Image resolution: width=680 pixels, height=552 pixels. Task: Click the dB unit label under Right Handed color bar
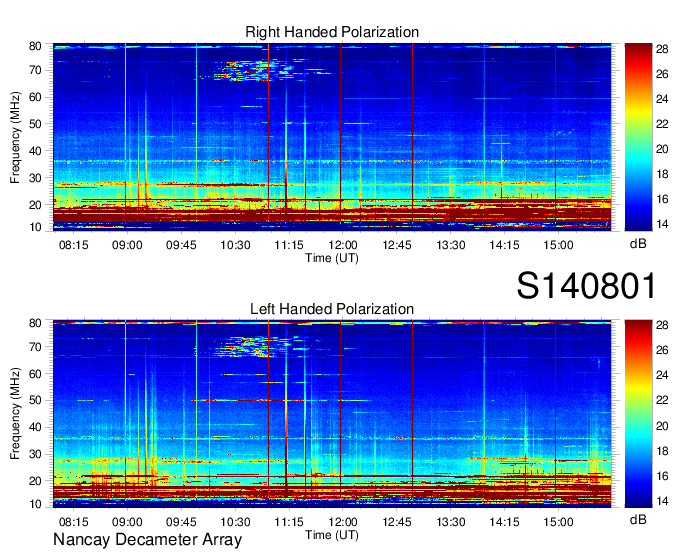point(638,244)
